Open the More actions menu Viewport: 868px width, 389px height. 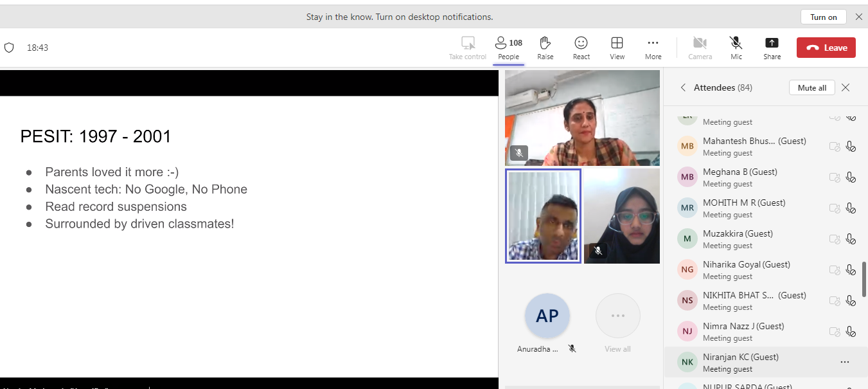tap(653, 43)
